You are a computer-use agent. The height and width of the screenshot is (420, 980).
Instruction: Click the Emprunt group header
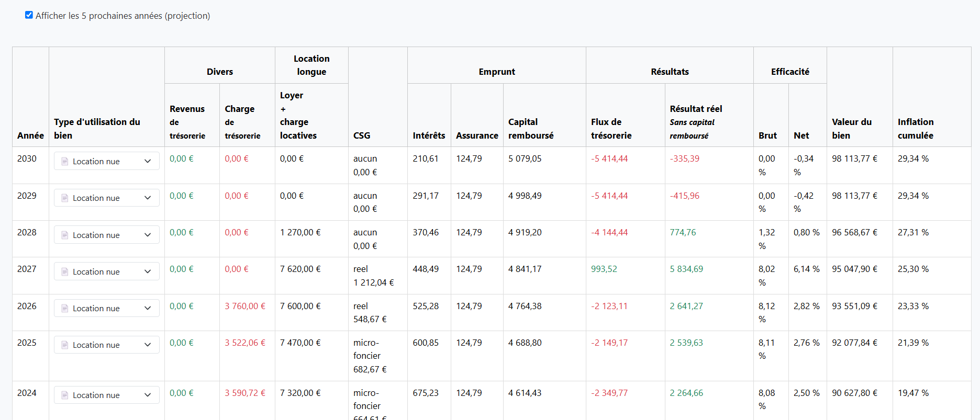click(496, 72)
